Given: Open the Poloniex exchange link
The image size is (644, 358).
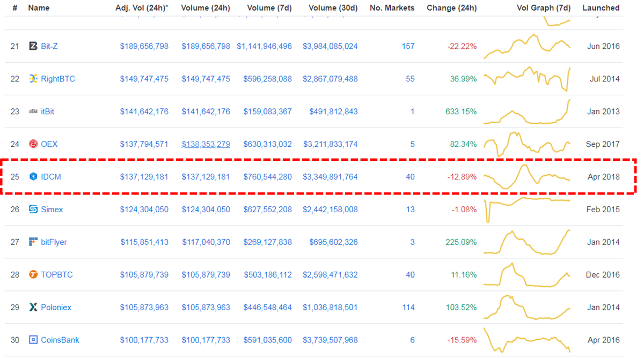Looking at the screenshot, I should click(x=56, y=307).
